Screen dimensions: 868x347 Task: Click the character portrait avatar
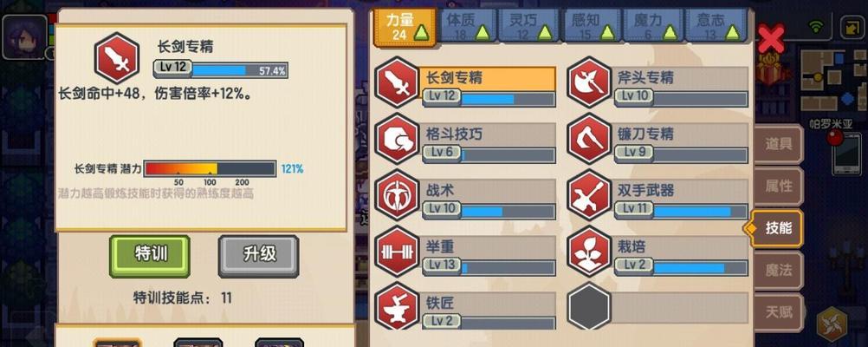point(24,36)
